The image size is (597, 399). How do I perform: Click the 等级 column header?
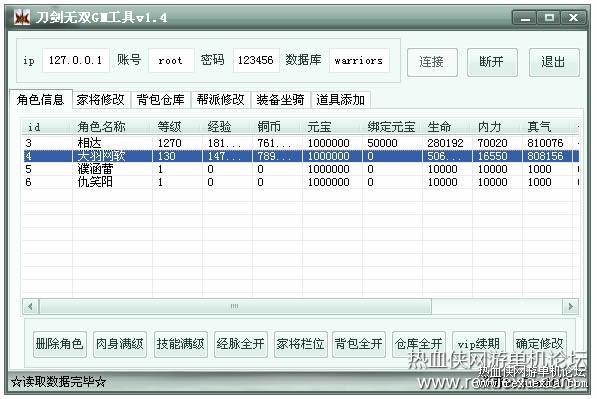177,127
